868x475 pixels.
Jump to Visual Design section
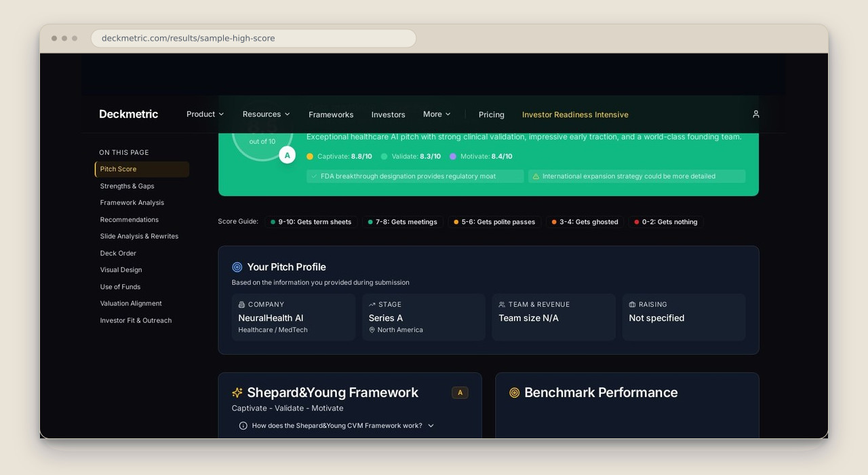tap(121, 270)
